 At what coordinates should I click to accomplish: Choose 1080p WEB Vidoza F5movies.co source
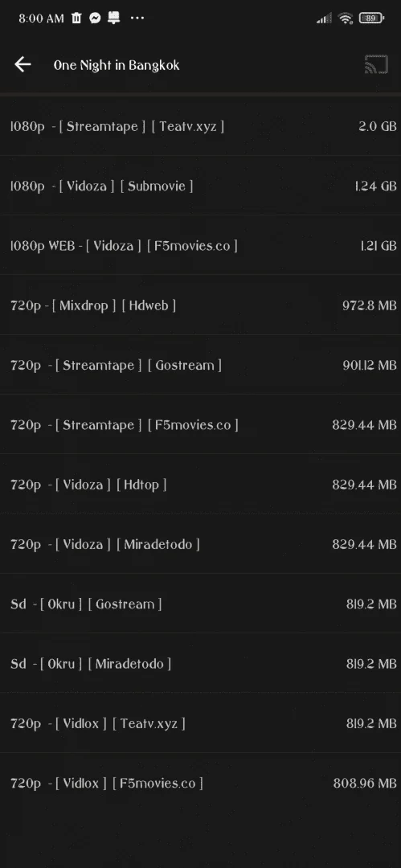pos(201,246)
